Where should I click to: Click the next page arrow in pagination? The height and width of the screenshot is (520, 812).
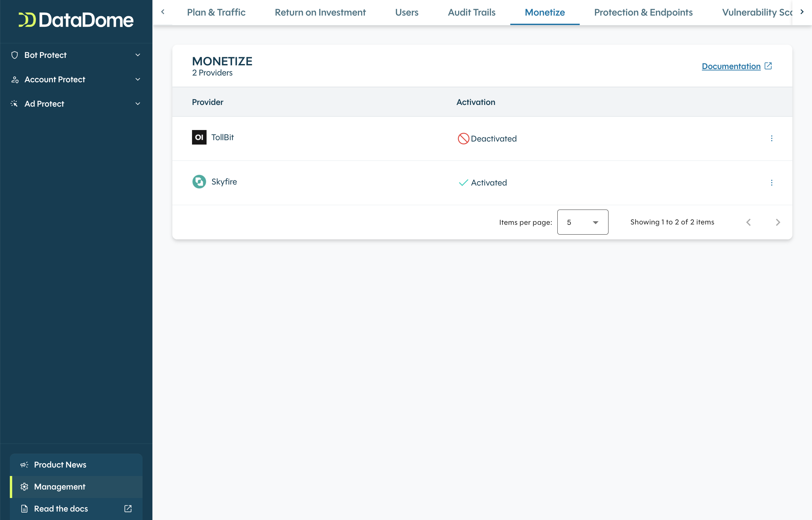[x=778, y=222]
